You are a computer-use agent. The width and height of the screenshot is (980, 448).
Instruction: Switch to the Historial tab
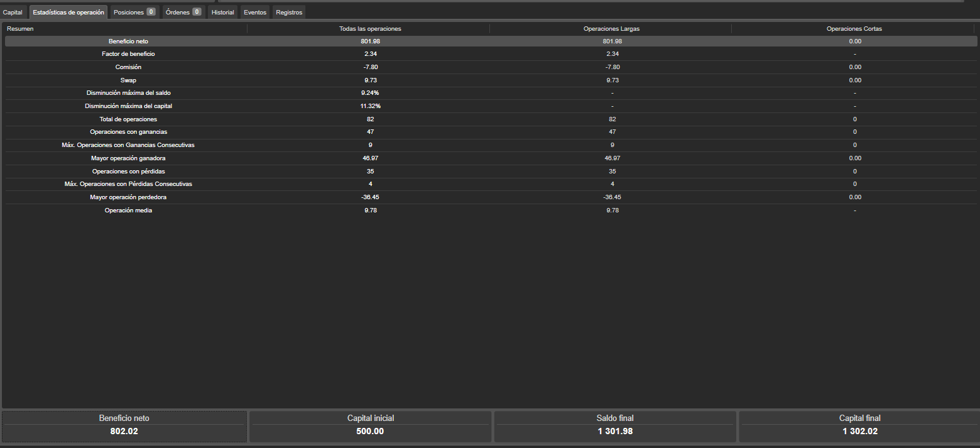click(223, 13)
